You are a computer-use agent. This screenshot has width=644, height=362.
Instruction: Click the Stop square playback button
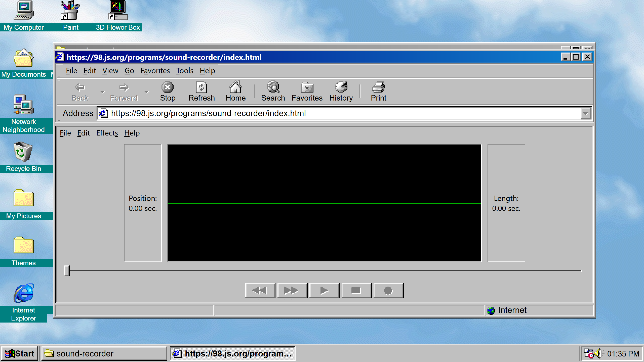pos(356,290)
